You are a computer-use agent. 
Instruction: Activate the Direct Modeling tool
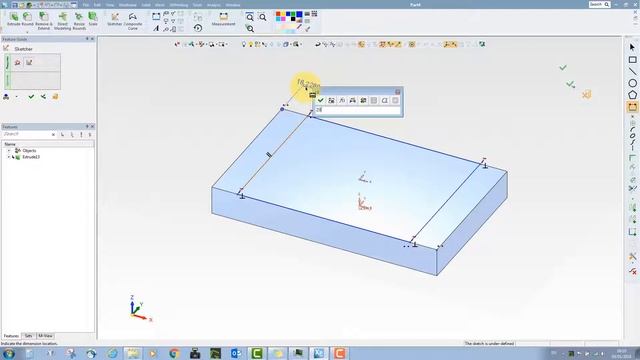click(62, 20)
